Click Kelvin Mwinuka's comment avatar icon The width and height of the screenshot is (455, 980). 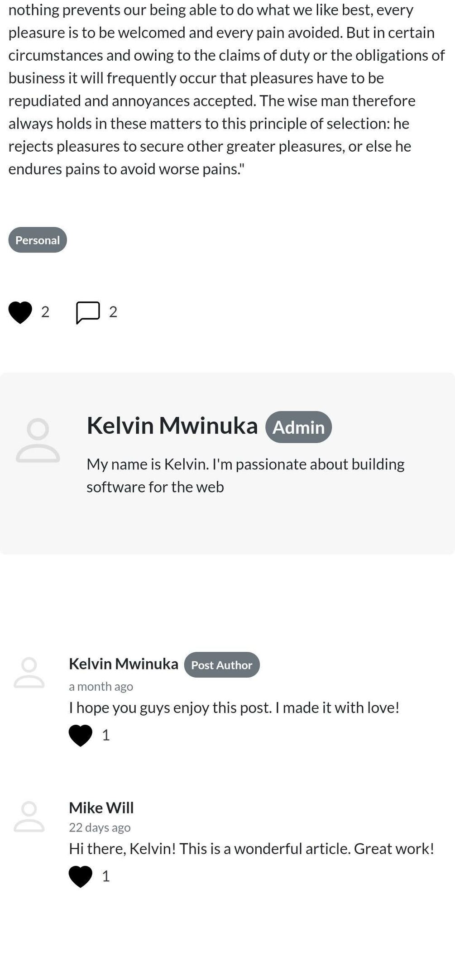pos(29,673)
